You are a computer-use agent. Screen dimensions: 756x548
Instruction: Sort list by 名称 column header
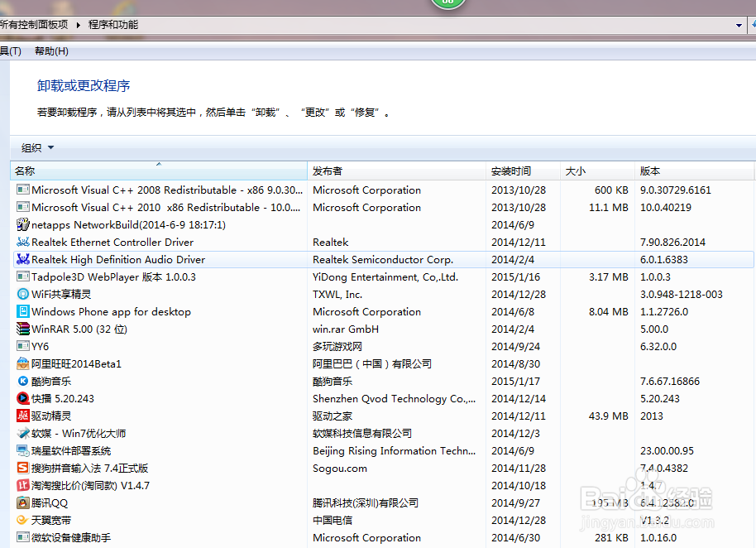(x=159, y=171)
